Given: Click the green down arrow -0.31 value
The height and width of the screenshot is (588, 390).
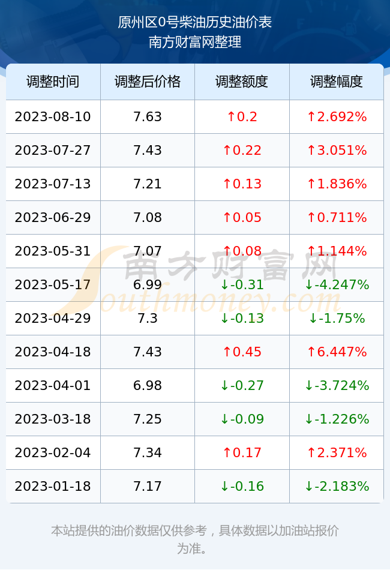Looking at the screenshot, I should pos(242,284).
